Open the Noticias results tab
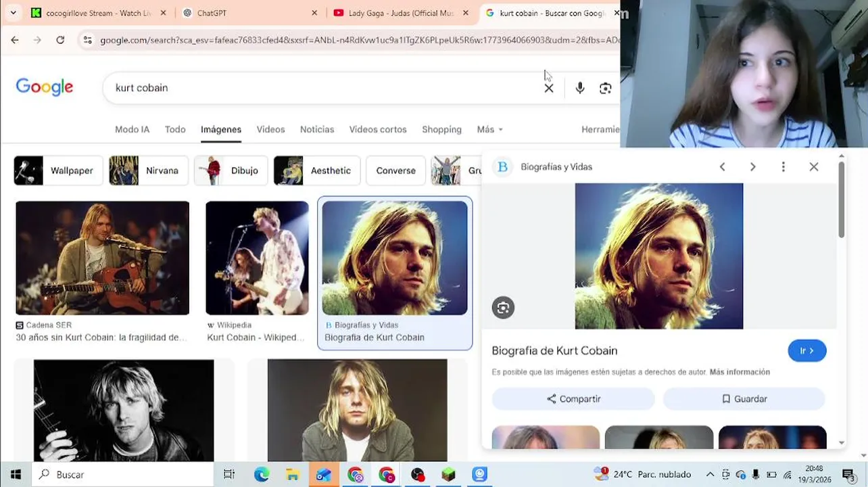868x487 pixels. tap(317, 129)
